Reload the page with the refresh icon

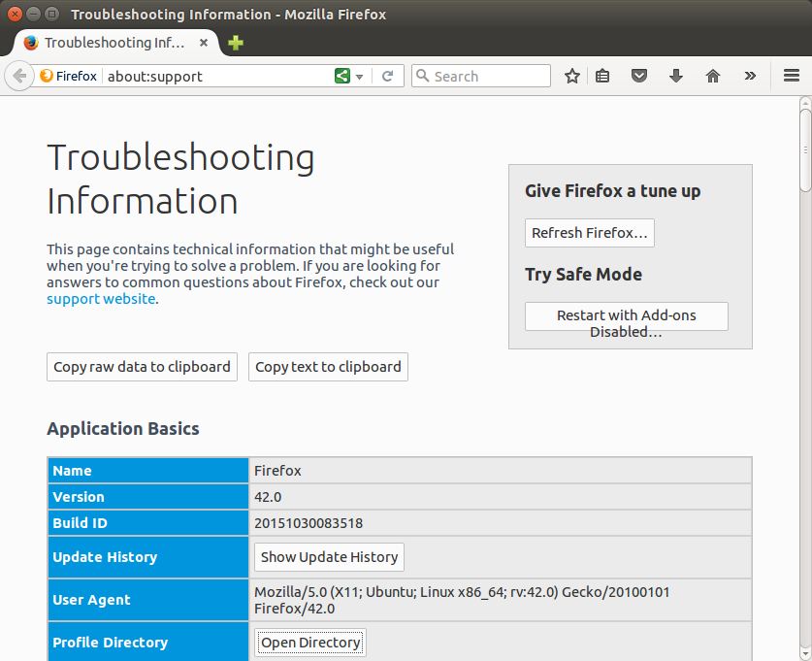pos(387,76)
